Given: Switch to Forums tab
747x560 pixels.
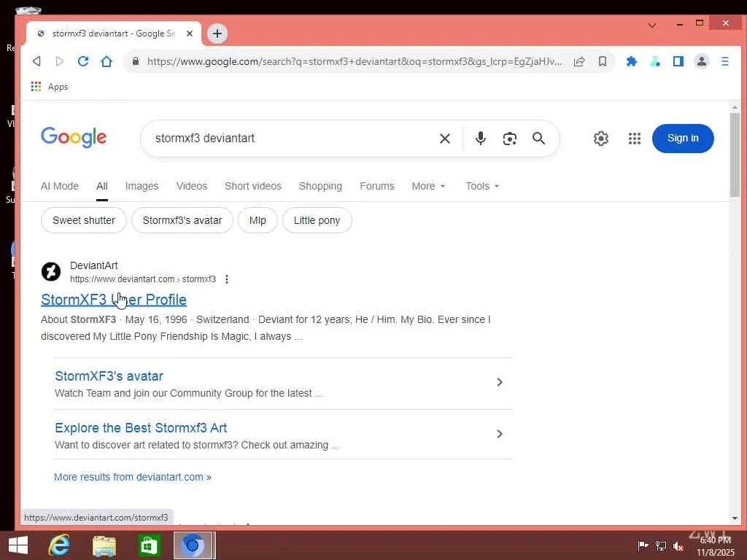Looking at the screenshot, I should (377, 186).
